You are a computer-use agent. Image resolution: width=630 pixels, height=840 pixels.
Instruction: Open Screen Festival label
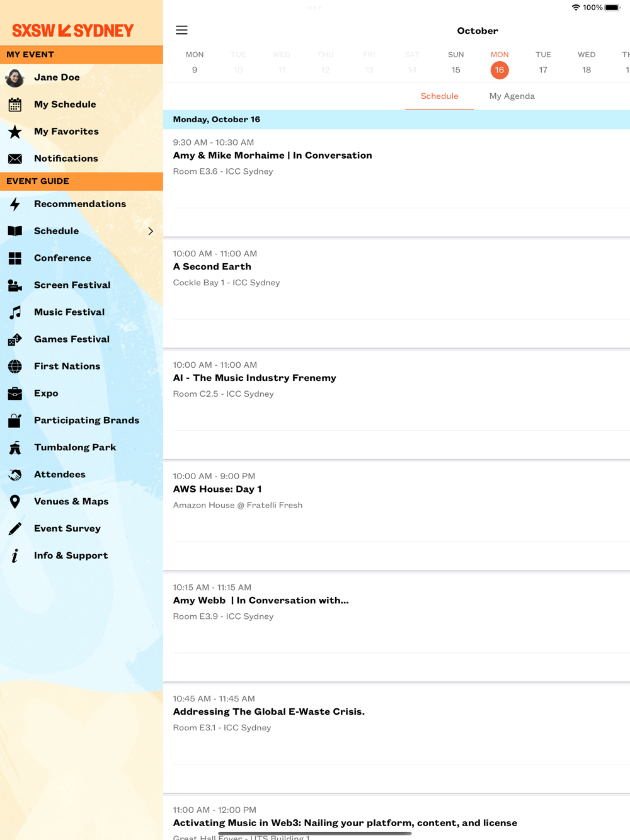pyautogui.click(x=72, y=285)
